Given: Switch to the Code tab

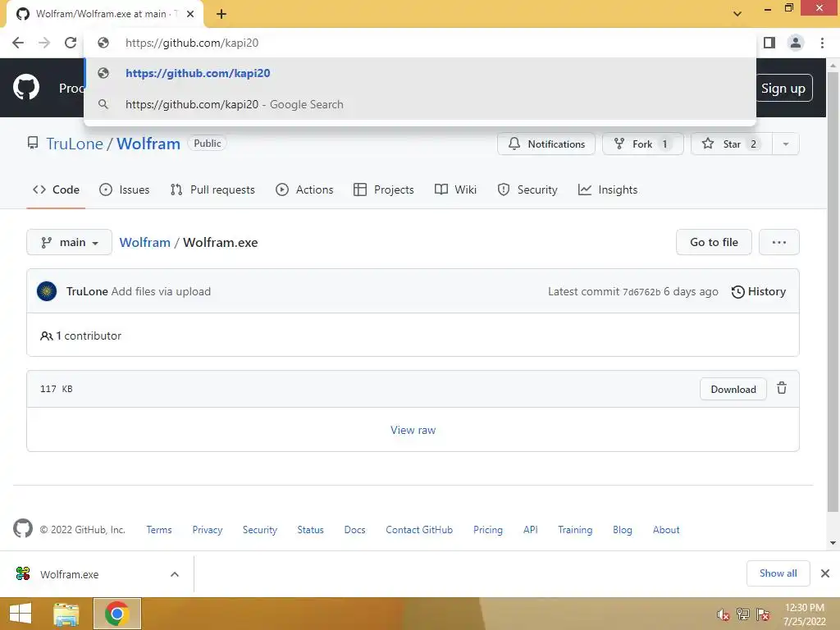Looking at the screenshot, I should pos(56,189).
